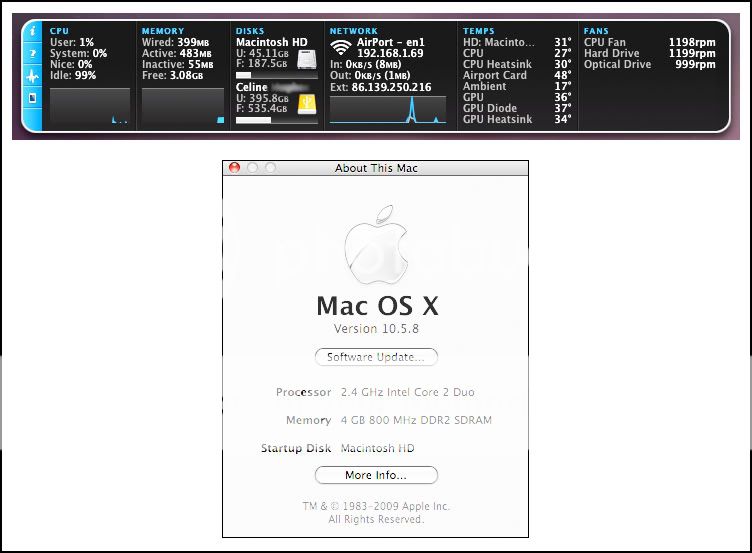This screenshot has height=553, width=752.
Task: Click the More Info button
Action: click(375, 475)
